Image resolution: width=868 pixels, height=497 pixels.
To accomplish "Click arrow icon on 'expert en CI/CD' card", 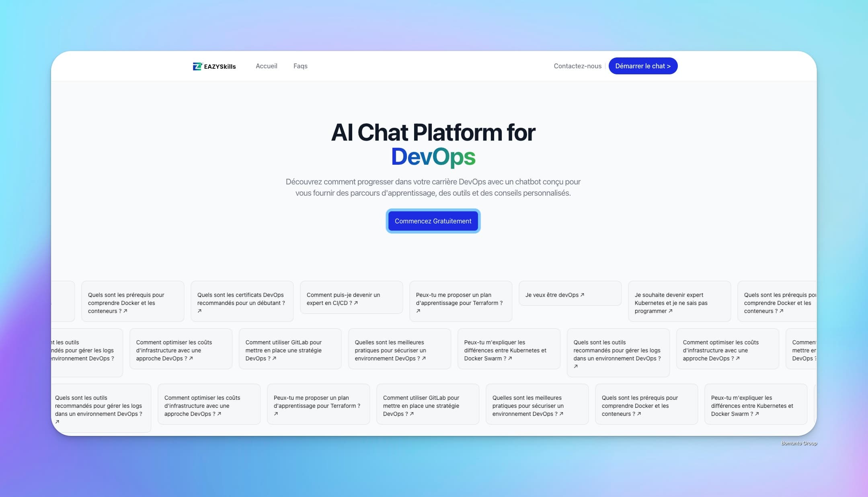I will click(356, 303).
